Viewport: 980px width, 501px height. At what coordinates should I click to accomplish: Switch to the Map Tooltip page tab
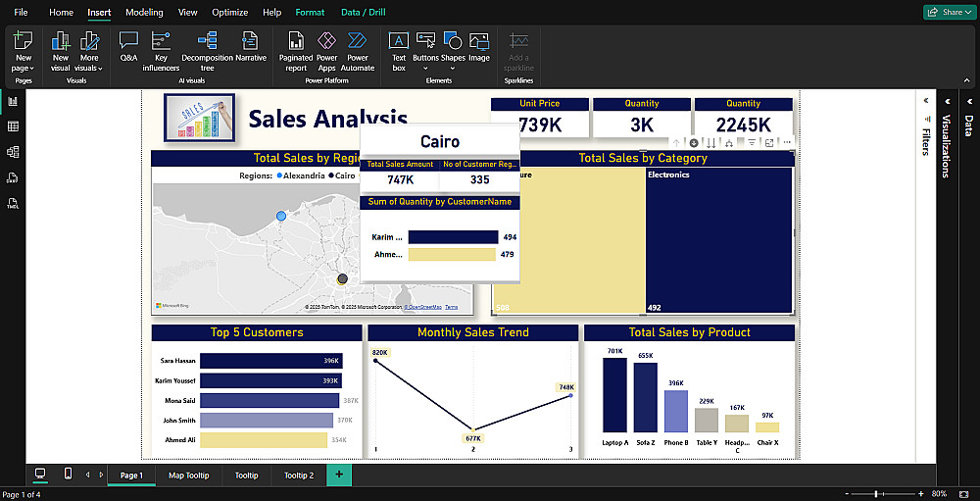189,476
